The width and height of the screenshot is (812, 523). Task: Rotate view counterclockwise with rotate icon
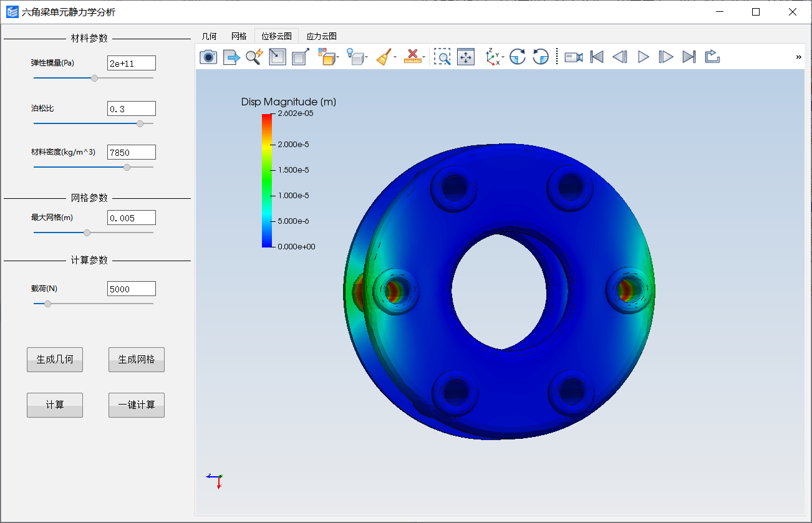[541, 57]
